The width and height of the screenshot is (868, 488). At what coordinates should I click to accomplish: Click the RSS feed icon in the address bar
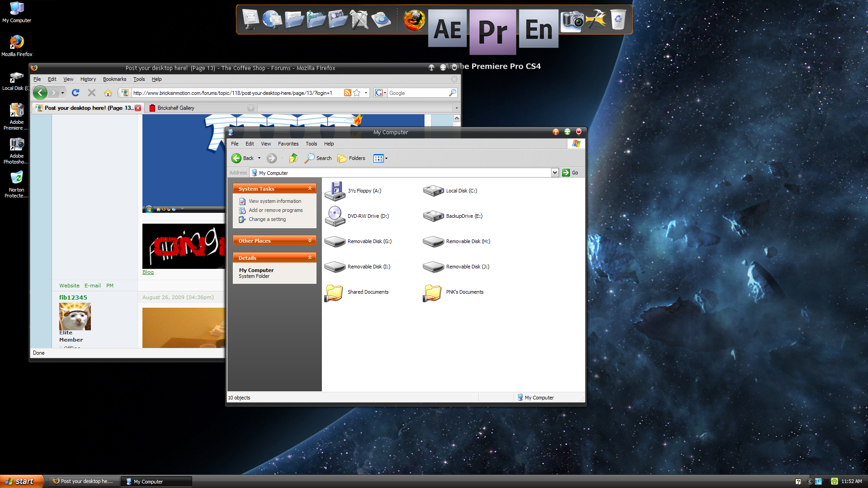tap(347, 93)
